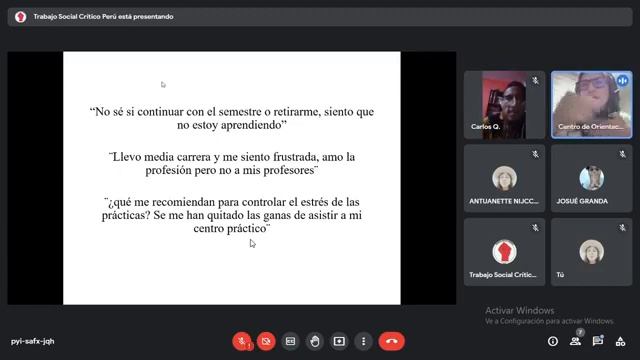The height and width of the screenshot is (360, 640).
Task: Click muted mic icon on Carlos Q. tile
Action: 536,81
